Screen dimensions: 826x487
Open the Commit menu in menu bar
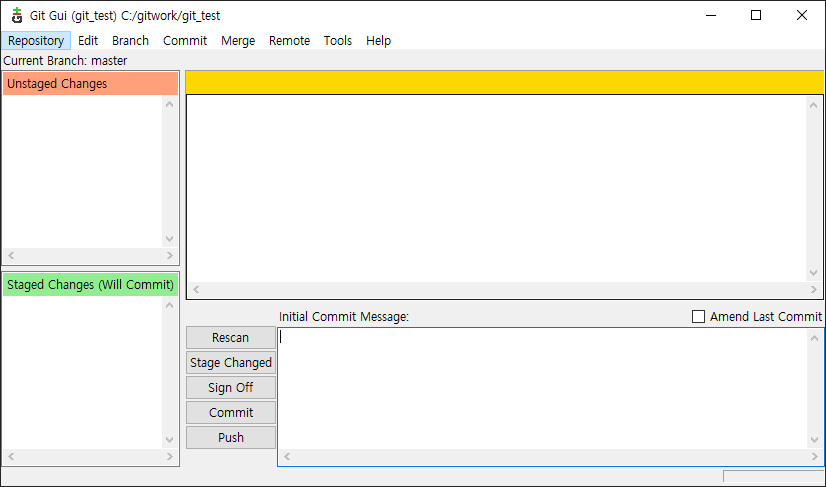coord(185,41)
